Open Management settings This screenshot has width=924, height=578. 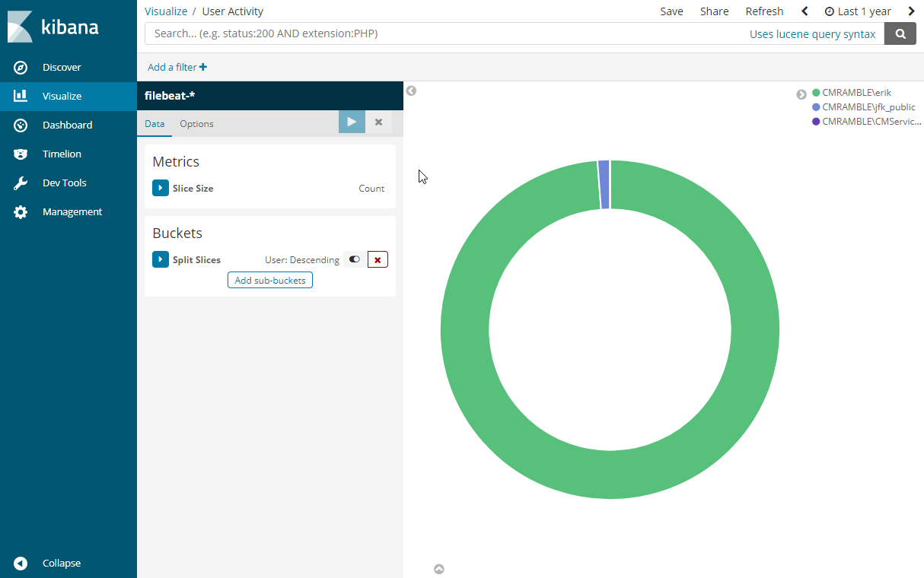(72, 211)
